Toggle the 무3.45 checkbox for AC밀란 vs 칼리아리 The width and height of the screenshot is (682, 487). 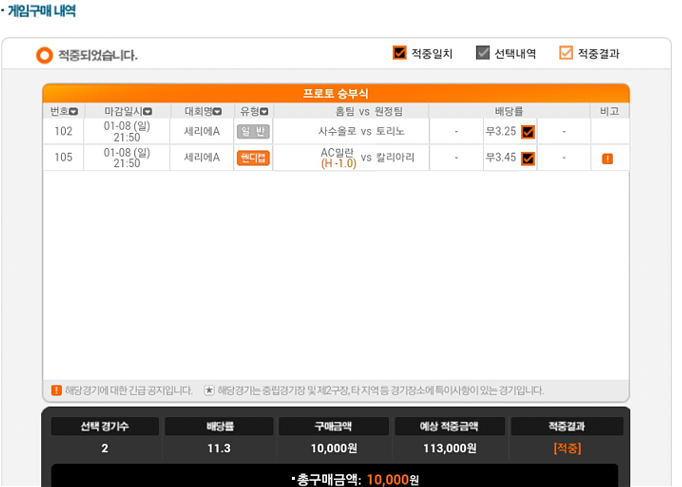click(x=528, y=158)
